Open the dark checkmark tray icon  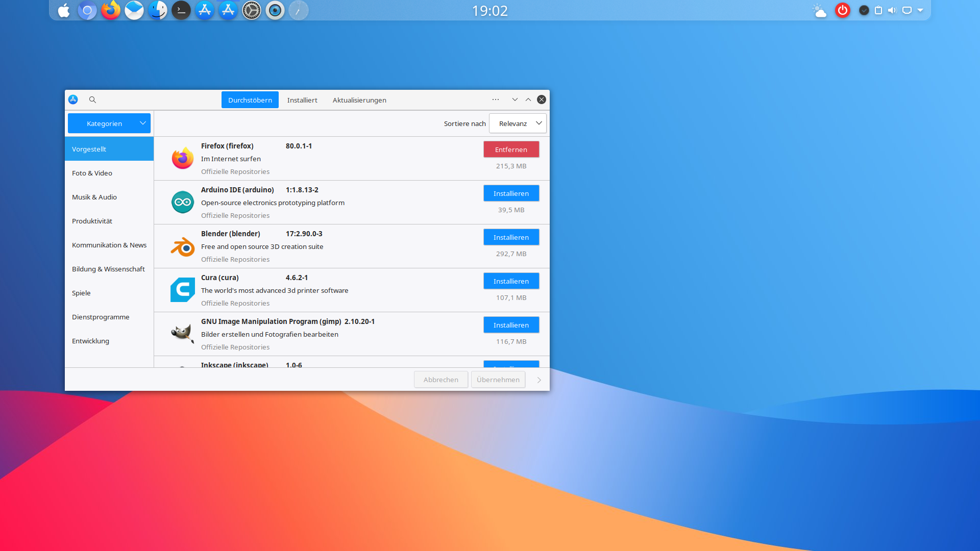[x=864, y=10]
